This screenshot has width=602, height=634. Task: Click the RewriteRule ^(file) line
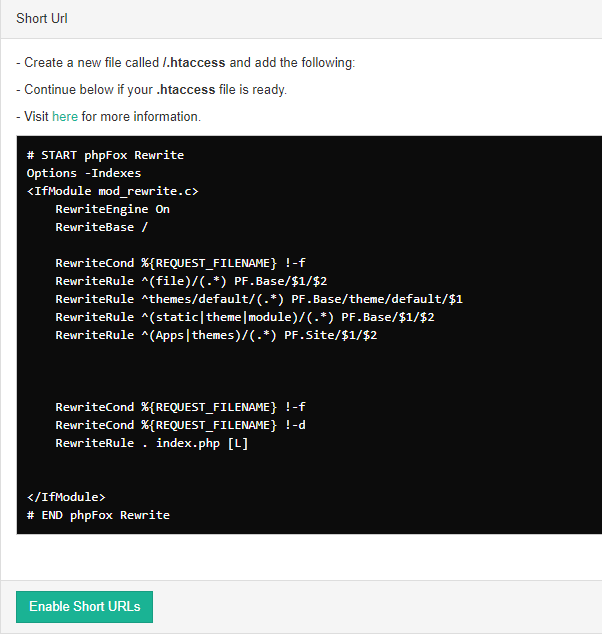tap(191, 281)
